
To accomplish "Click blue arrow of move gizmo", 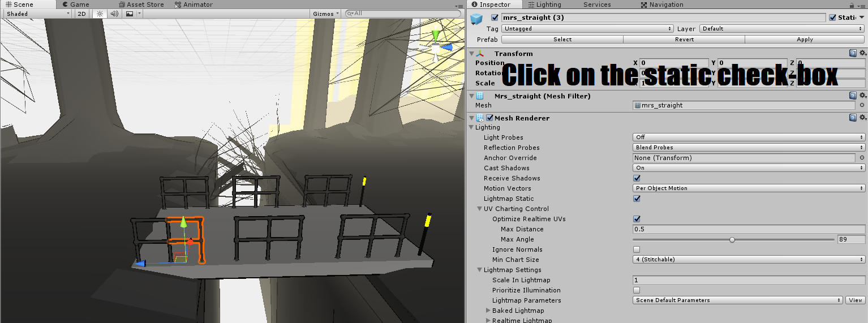I will 140,263.
